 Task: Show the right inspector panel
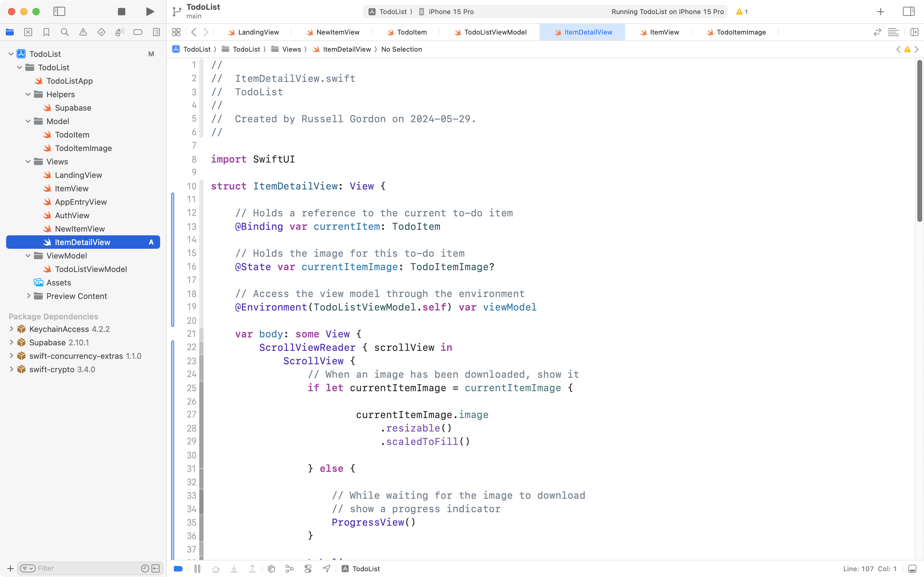(908, 11)
